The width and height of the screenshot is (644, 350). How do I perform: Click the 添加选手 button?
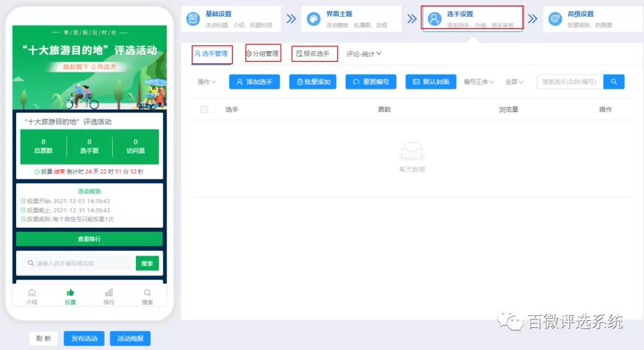(x=254, y=81)
